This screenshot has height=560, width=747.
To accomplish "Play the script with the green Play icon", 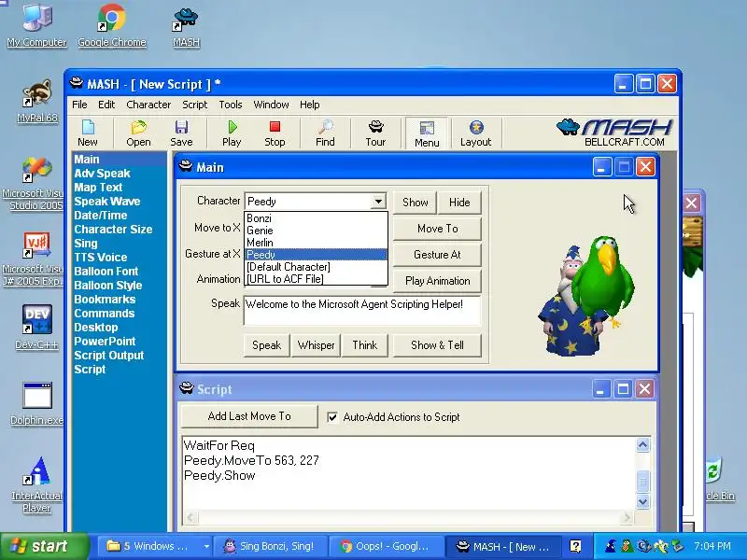I will click(232, 133).
